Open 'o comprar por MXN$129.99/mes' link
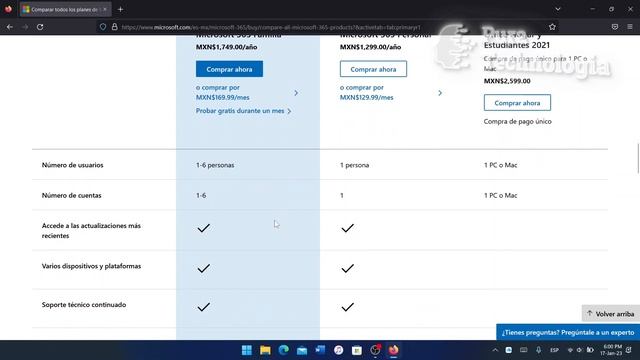This screenshot has height=360, width=640. [x=367, y=93]
